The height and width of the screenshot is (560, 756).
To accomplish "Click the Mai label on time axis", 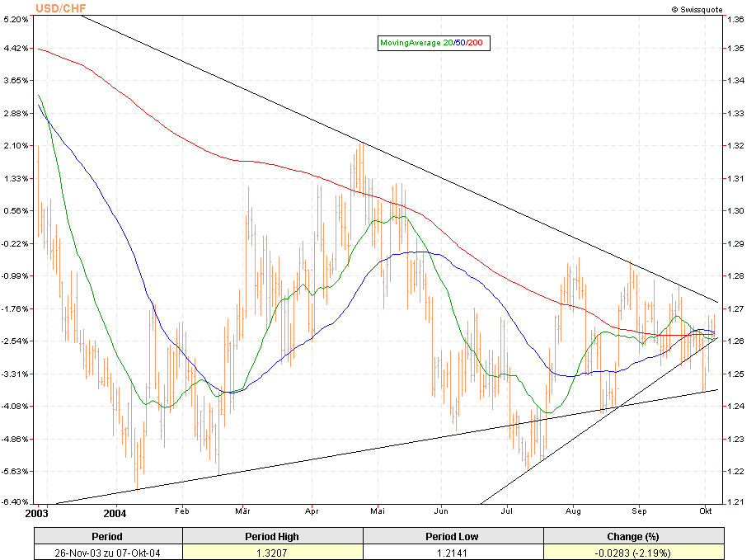I will click(378, 511).
